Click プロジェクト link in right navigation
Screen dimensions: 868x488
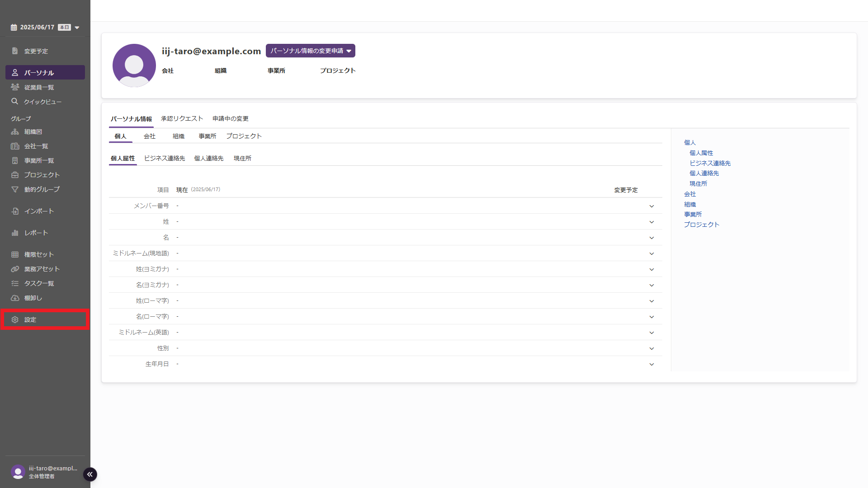click(701, 225)
